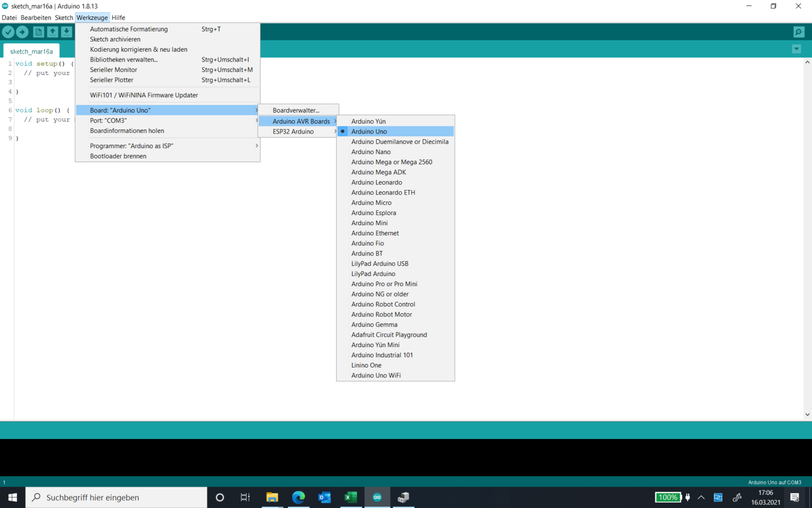Viewport: 812px width, 508px height.
Task: Open Outlook from the taskbar
Action: (x=324, y=497)
